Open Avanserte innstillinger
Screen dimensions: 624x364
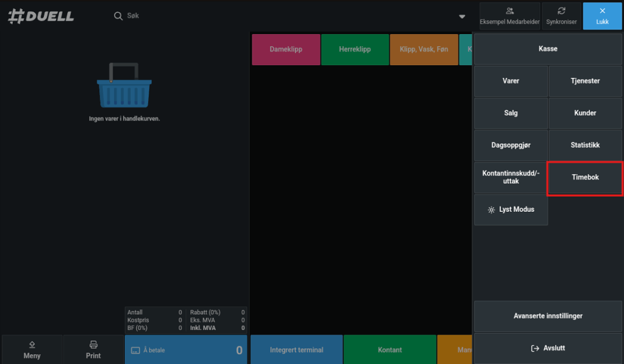pyautogui.click(x=548, y=316)
